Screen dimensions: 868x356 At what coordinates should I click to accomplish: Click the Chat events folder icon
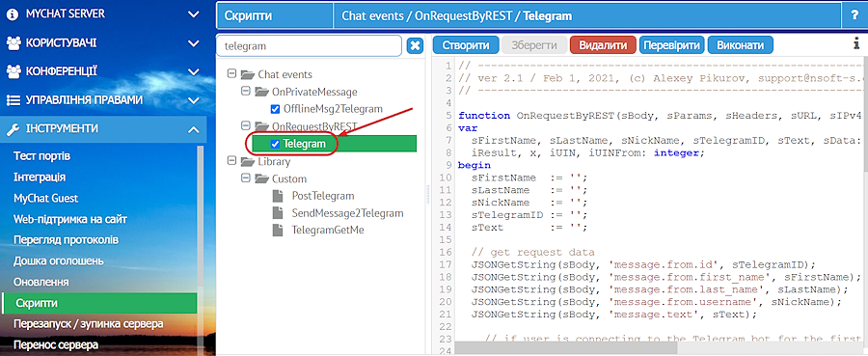click(x=248, y=74)
